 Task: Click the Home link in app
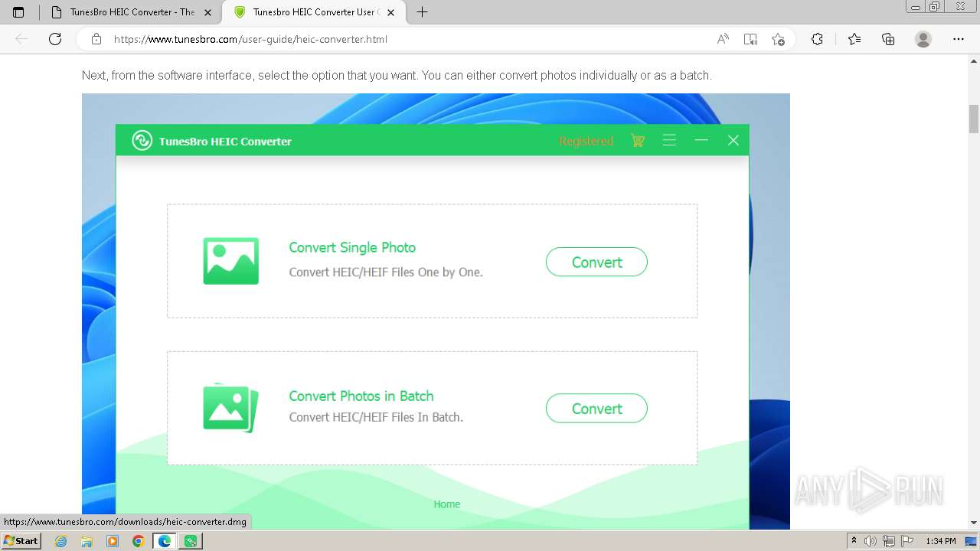(447, 504)
